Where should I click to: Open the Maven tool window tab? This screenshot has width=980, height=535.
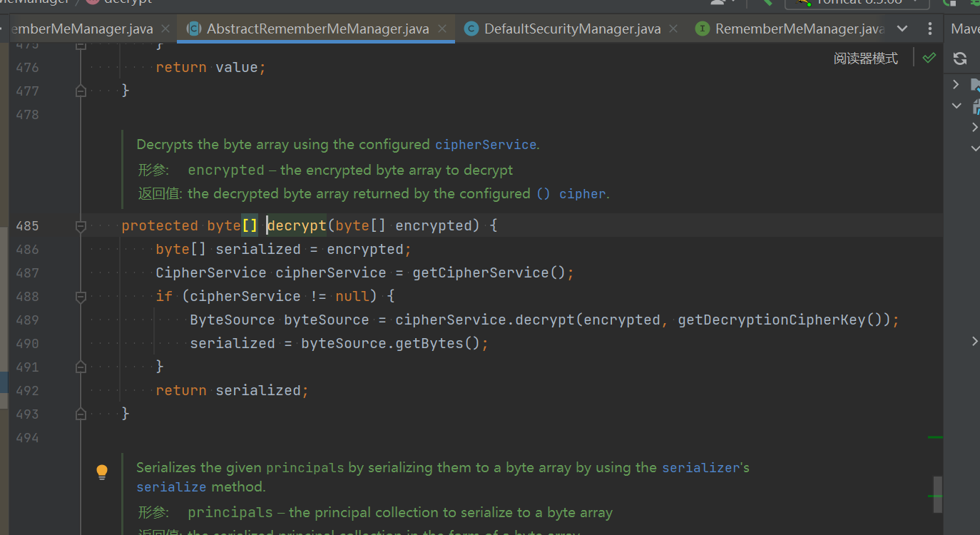tap(966, 29)
